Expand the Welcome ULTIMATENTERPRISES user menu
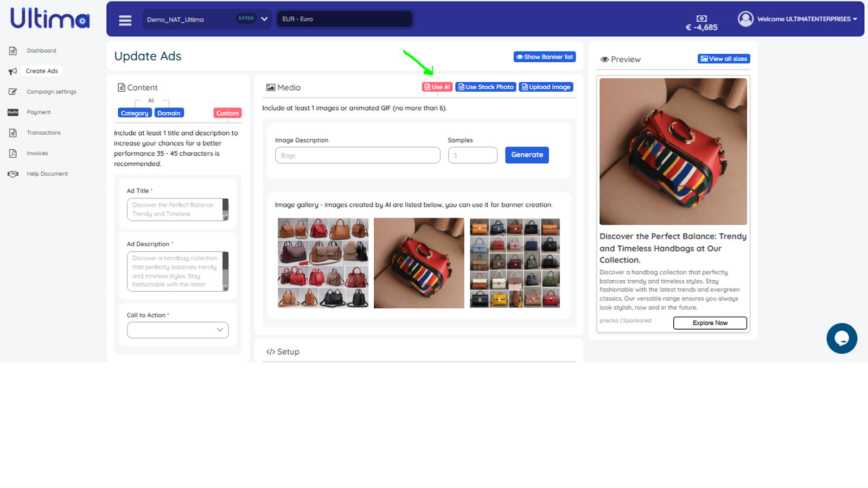The width and height of the screenshot is (868, 488). pyautogui.click(x=807, y=19)
